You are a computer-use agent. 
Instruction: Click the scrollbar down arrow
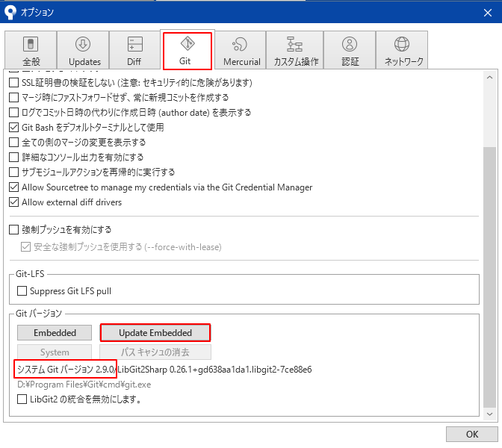489,414
